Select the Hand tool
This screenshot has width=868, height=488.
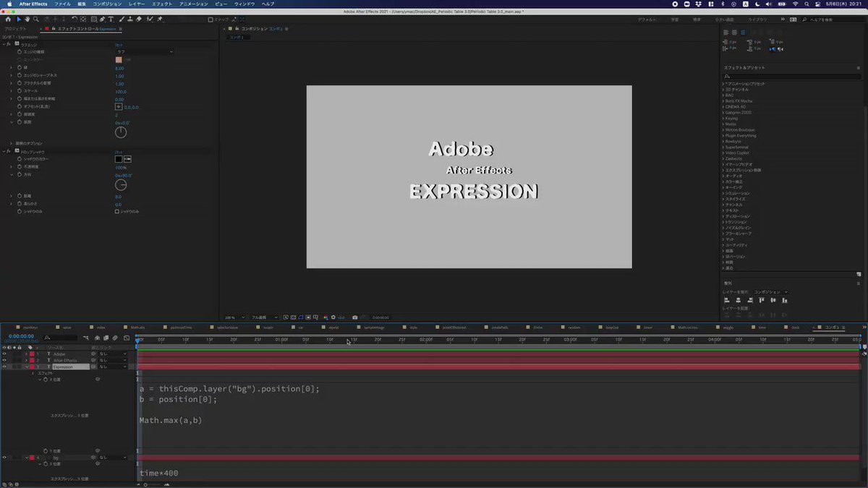point(27,19)
